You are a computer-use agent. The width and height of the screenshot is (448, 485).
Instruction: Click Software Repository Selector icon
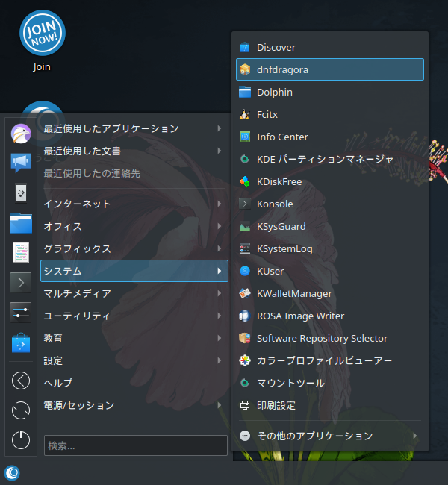[x=245, y=338]
